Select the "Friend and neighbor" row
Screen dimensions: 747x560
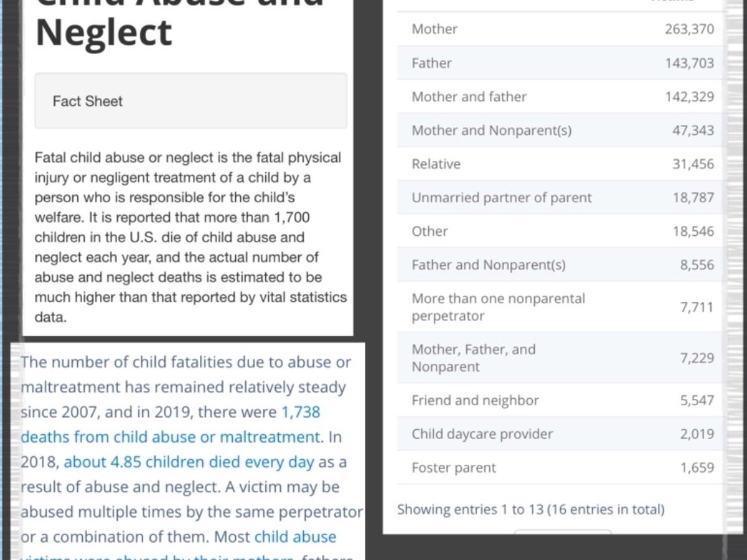559,400
